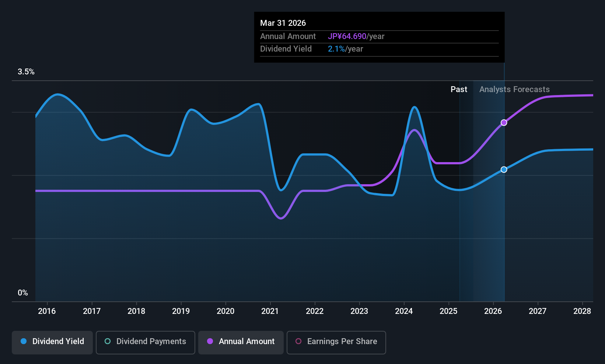Click the 2028 x-axis label
Viewport: 605px width, 364px height.
[x=582, y=311]
